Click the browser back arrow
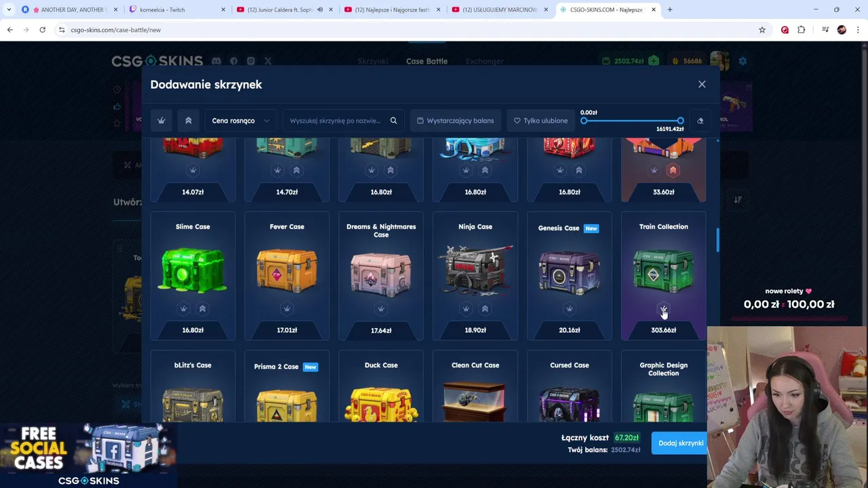Image resolution: width=868 pixels, height=488 pixels. pos(10,30)
